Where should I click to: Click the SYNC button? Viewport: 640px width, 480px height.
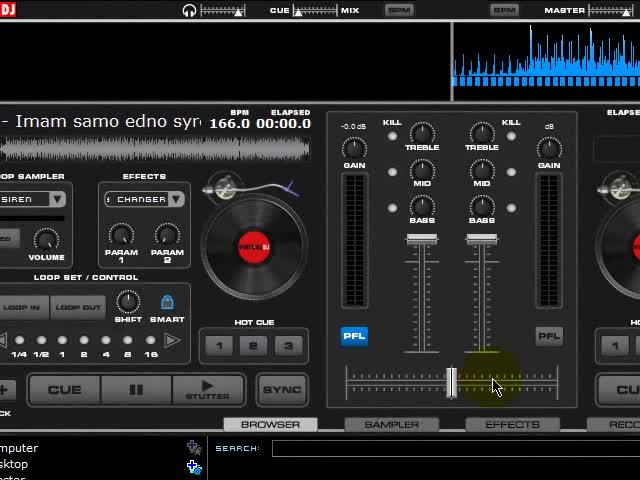(282, 390)
